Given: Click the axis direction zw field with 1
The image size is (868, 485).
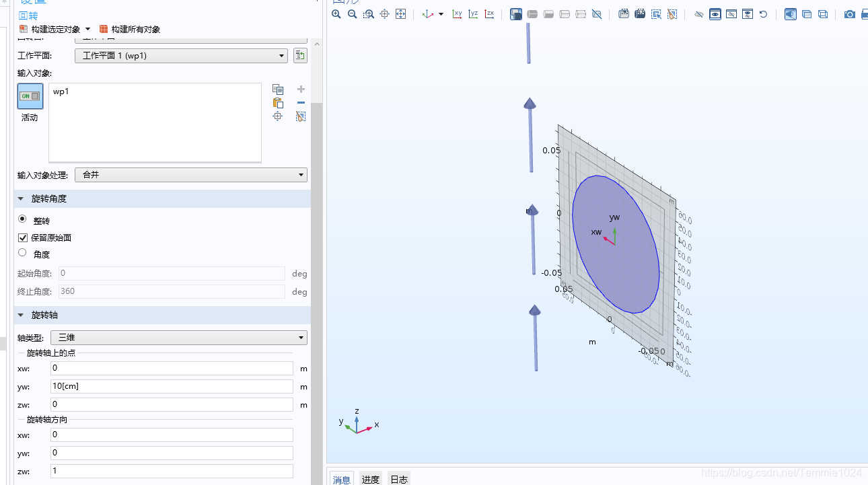Looking at the screenshot, I should (172, 471).
